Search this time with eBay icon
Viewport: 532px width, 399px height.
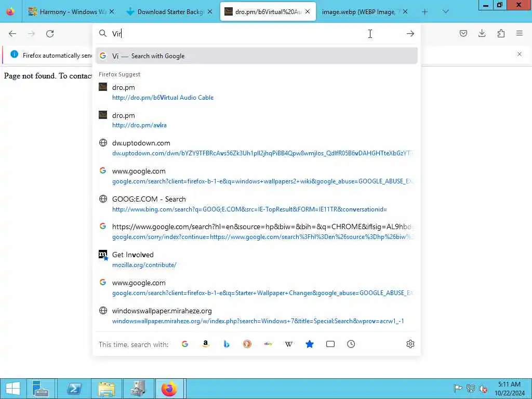[268, 344]
